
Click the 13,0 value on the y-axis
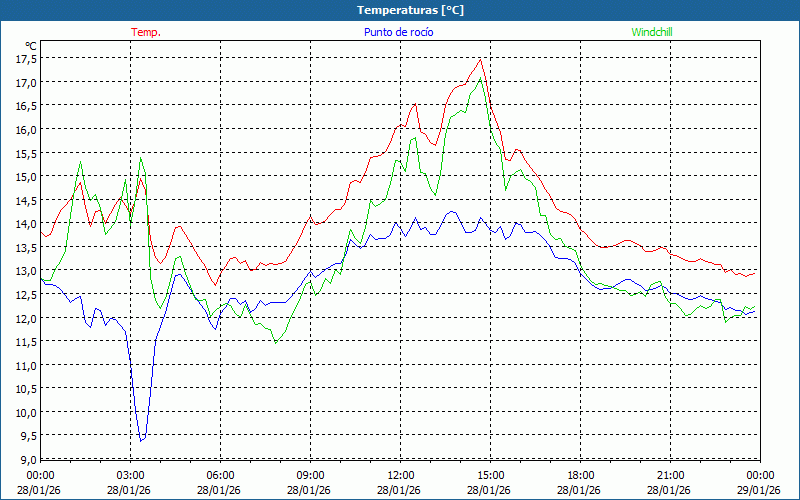pyautogui.click(x=26, y=271)
